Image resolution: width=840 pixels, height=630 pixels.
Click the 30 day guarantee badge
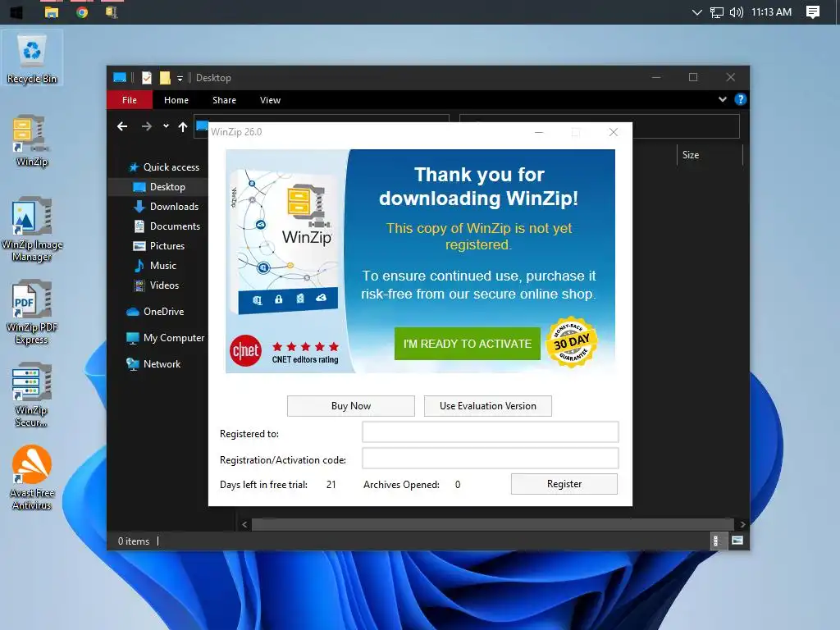572,342
